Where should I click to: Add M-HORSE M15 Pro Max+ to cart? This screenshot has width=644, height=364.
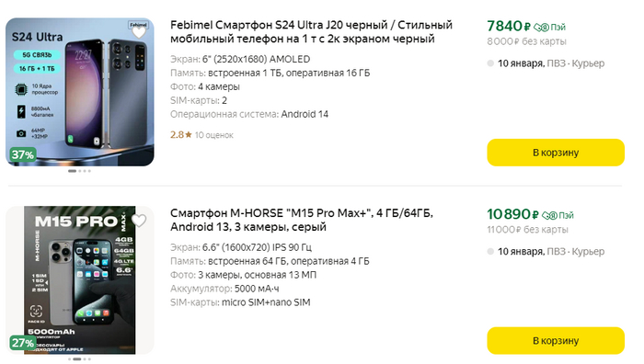pos(556,341)
